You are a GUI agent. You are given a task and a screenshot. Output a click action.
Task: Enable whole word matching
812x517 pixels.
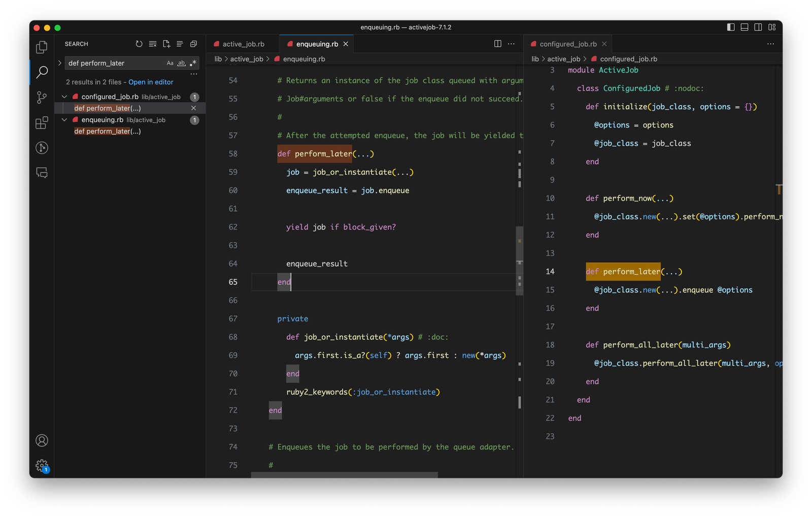click(181, 63)
